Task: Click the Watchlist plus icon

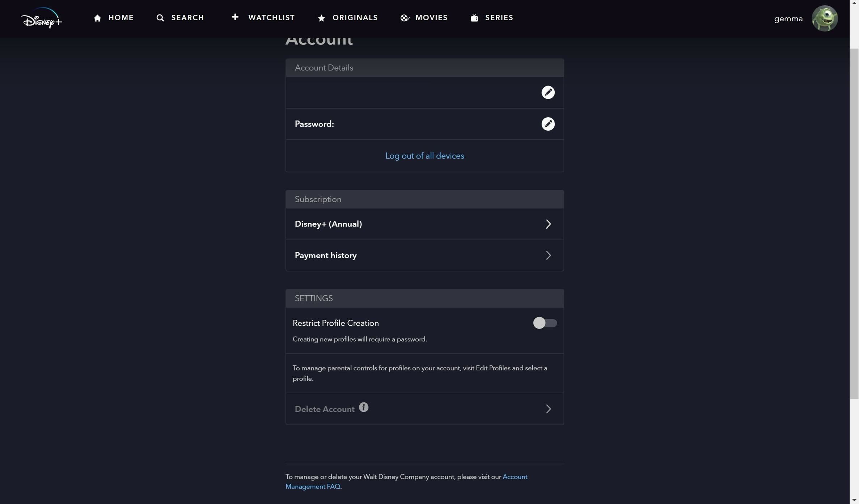Action: point(235,17)
